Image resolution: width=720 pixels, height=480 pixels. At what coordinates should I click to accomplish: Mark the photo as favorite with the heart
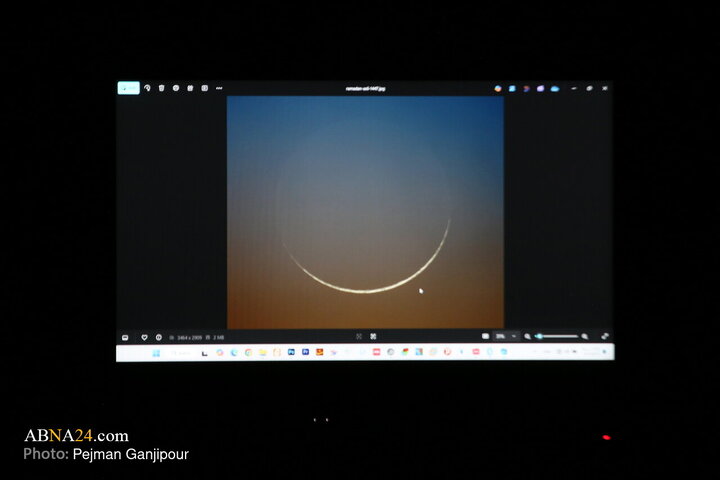click(144, 337)
